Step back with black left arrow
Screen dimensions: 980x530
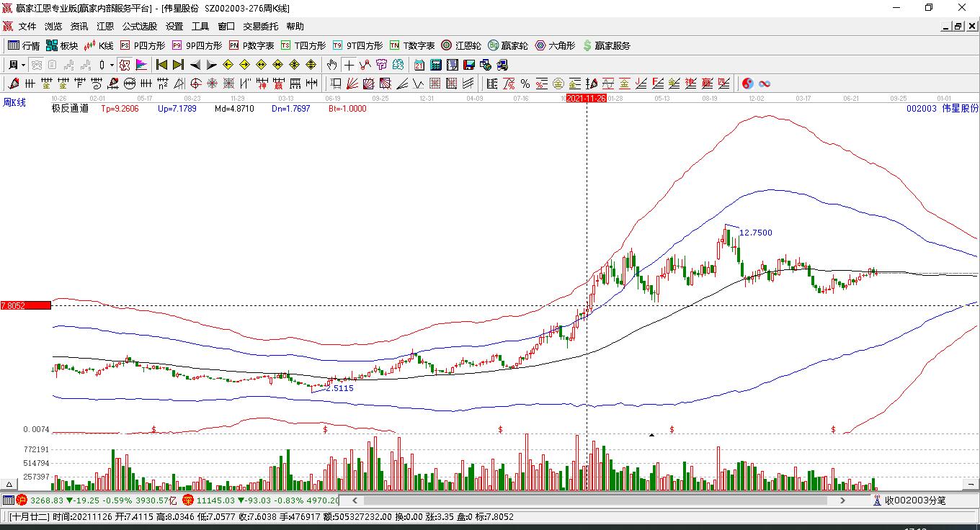coord(195,65)
